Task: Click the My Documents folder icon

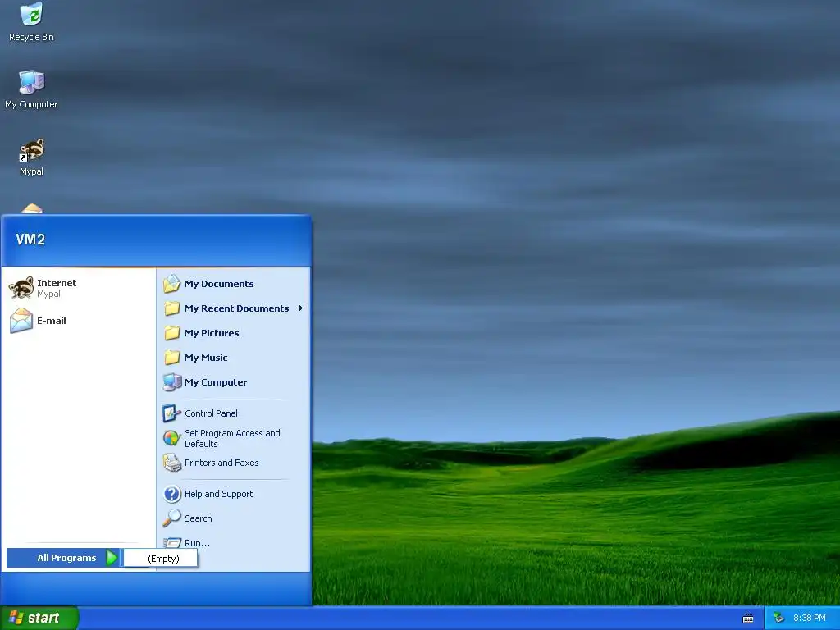Action: click(x=171, y=283)
